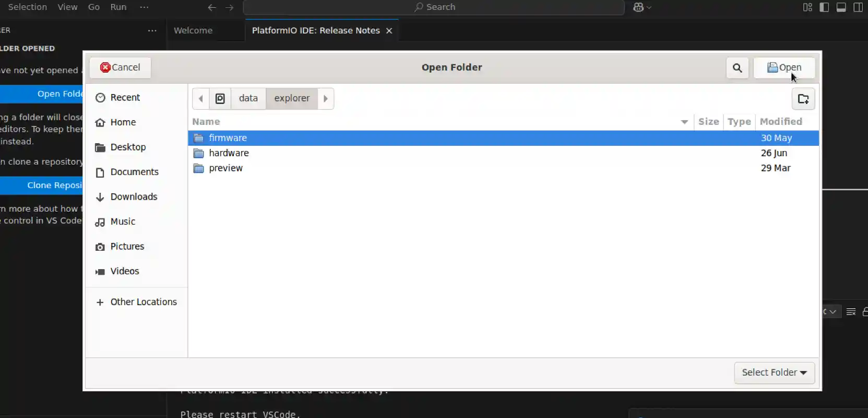Open Downloads in the sidebar
This screenshot has height=418, width=868.
pyautogui.click(x=136, y=197)
